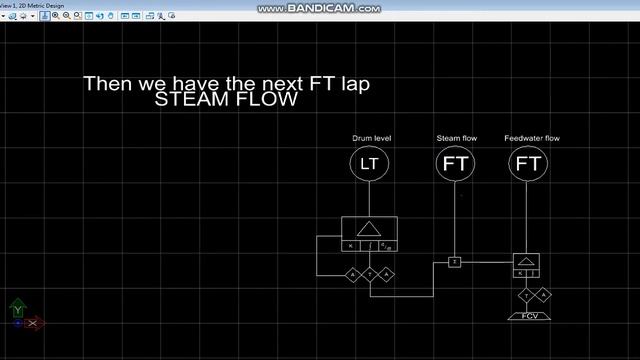This screenshot has height=360, width=640.
Task: Select the Steam flow FT circle
Action: [455, 164]
